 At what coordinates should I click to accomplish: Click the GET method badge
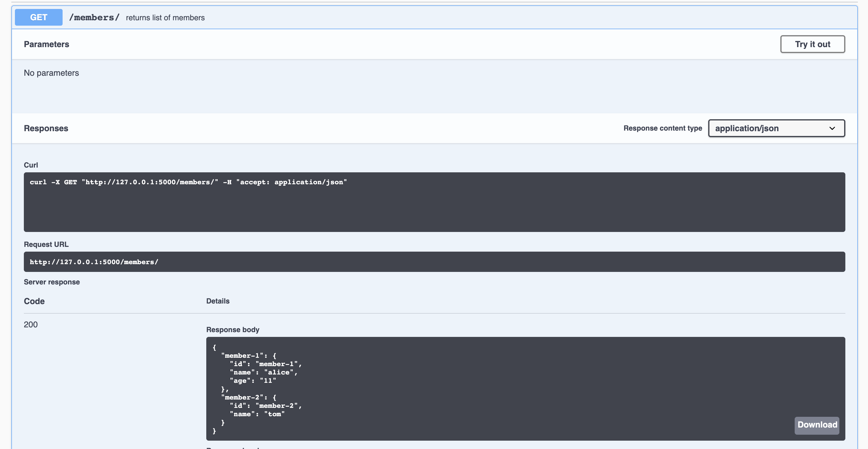pos(38,17)
